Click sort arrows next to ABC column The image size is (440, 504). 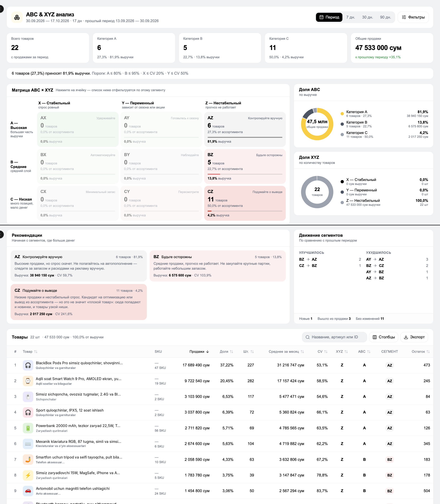369,352
